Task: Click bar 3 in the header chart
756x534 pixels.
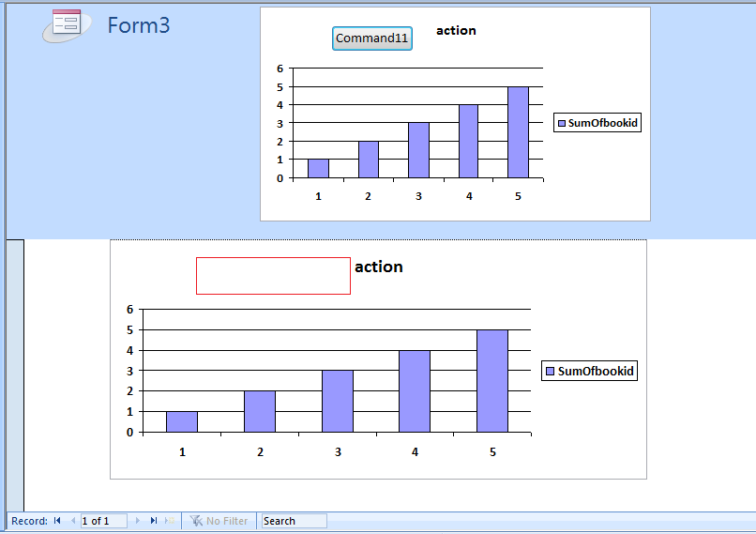Action: click(418, 150)
